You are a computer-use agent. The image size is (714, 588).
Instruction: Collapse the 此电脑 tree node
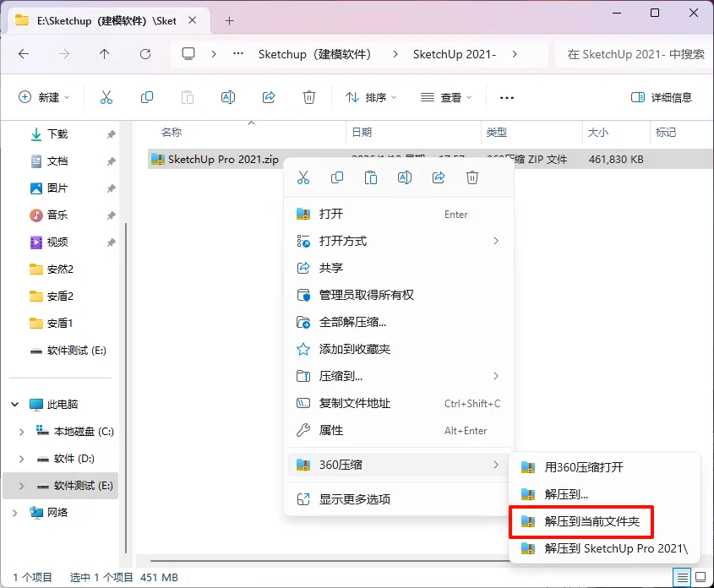point(15,404)
